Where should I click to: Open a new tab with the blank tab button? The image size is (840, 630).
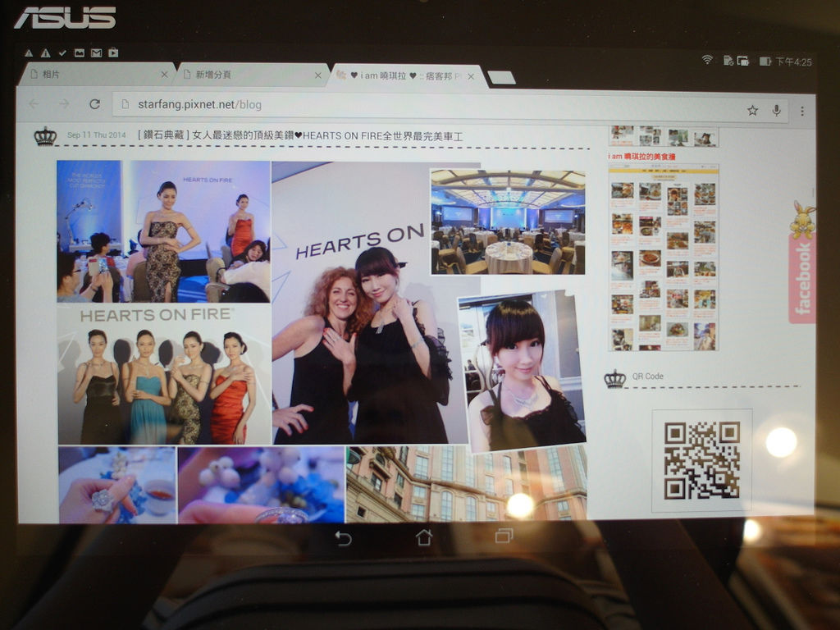click(501, 78)
